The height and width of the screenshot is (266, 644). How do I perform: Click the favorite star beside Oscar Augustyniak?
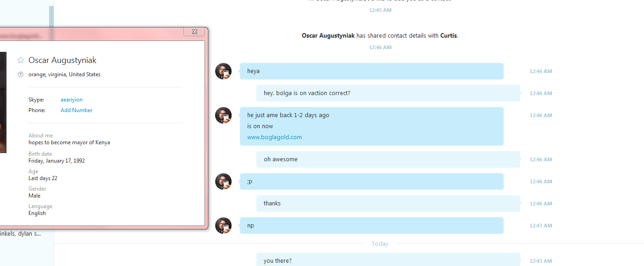20,60
